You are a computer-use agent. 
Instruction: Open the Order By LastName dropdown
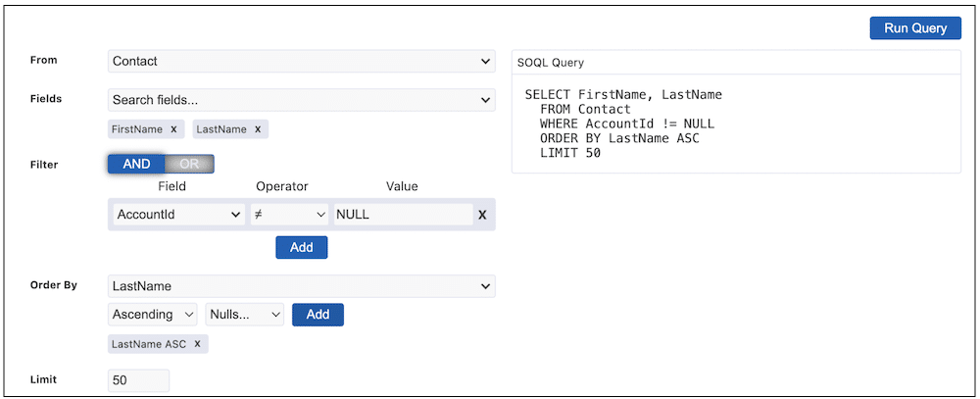301,286
